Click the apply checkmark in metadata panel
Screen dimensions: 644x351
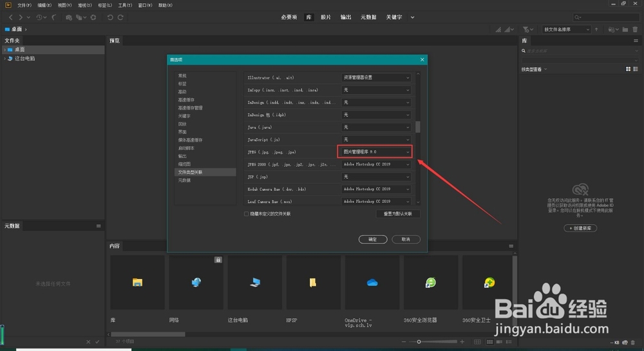pyautogui.click(x=97, y=341)
